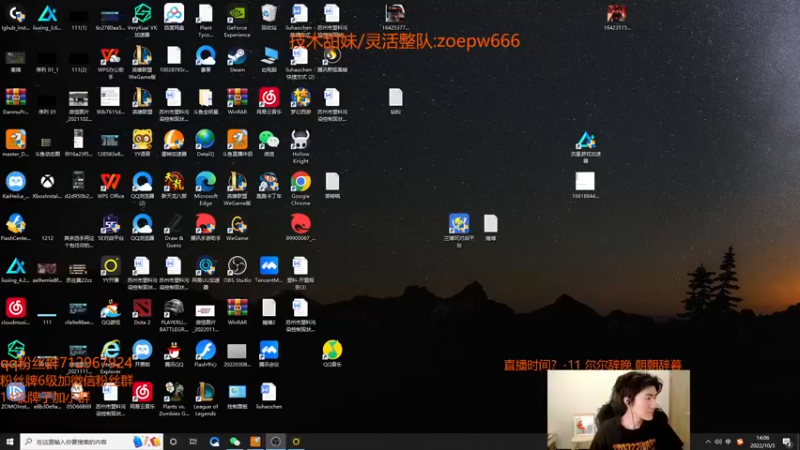This screenshot has width=800, height=450.
Task: Select the ZOMOInstall icon in the bottom row
Action: coord(16,396)
